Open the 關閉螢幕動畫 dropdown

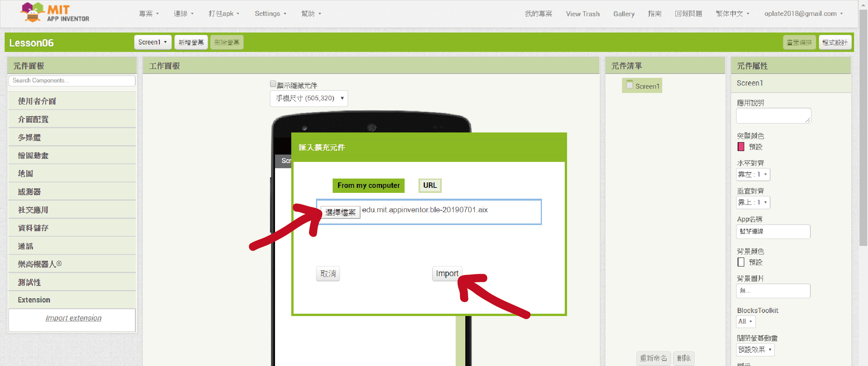[755, 350]
